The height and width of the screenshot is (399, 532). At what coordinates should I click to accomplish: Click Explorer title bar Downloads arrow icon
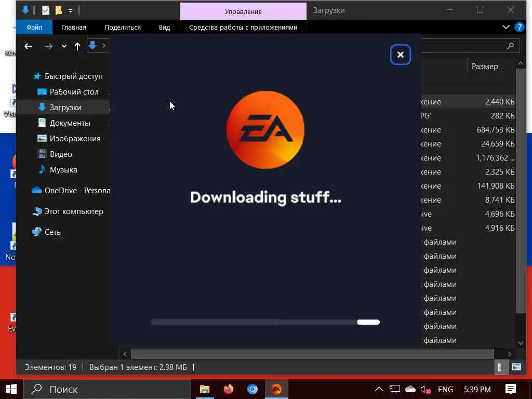[x=25, y=10]
